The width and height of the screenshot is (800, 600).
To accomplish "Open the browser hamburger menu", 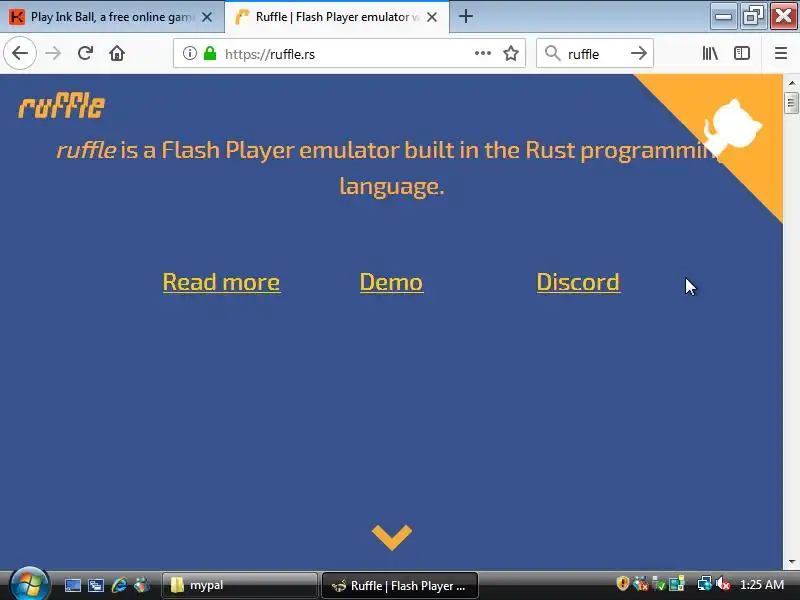I will click(x=781, y=53).
